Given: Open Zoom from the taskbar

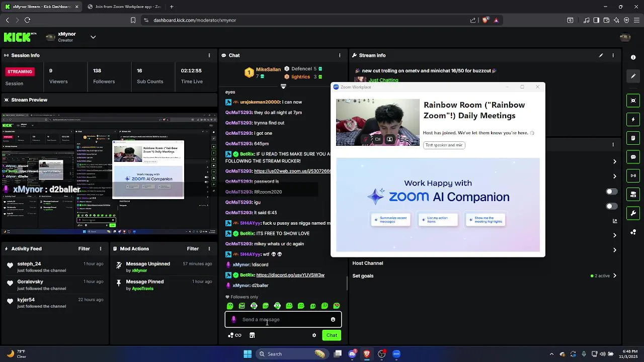Looking at the screenshot, I should click(x=396, y=354).
